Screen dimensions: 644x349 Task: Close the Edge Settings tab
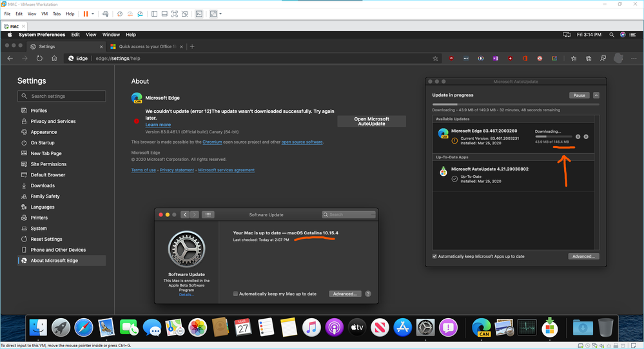101,47
